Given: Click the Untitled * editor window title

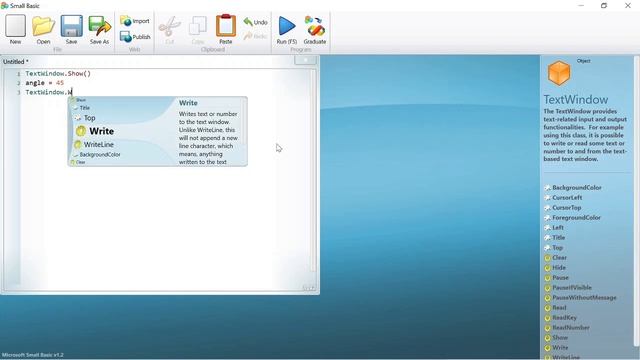Looking at the screenshot, I should pyautogui.click(x=16, y=62).
